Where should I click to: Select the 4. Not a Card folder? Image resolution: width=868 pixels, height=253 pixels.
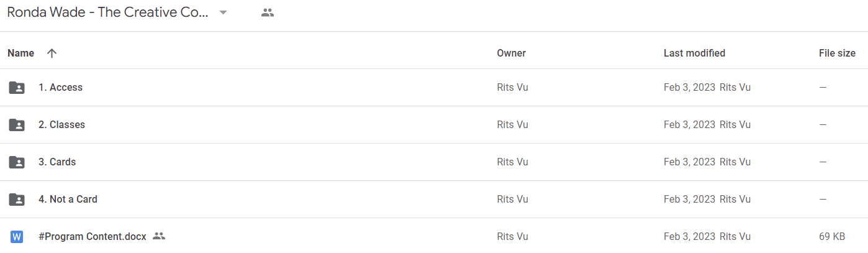click(68, 200)
